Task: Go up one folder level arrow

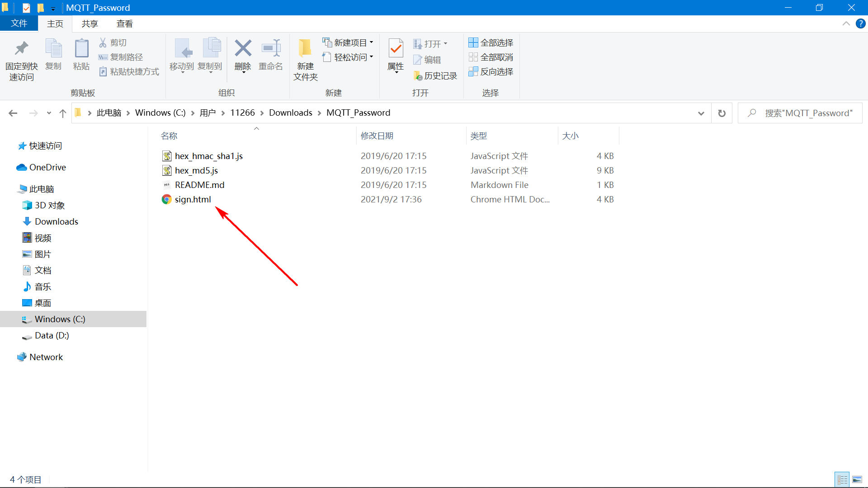Action: [63, 113]
